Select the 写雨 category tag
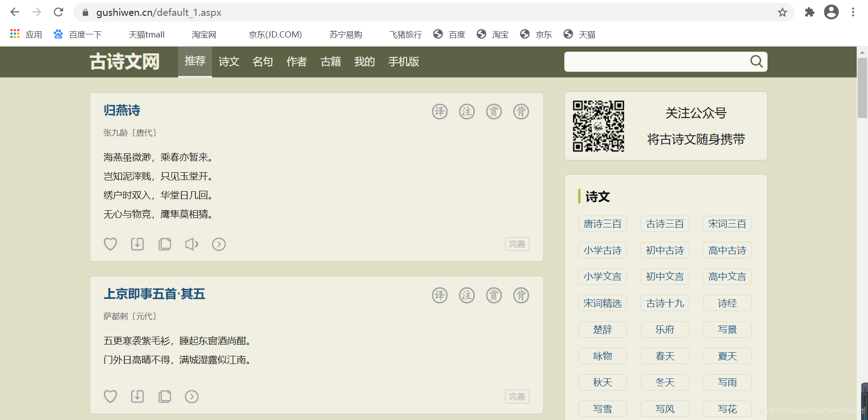This screenshot has width=868, height=420. (x=727, y=382)
